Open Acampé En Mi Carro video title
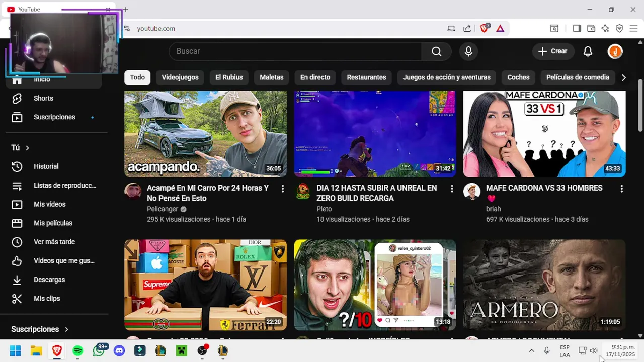This screenshot has height=362, width=644. pos(208,193)
